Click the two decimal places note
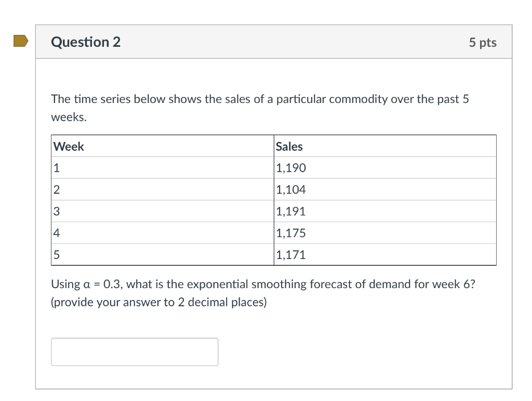 (x=158, y=302)
